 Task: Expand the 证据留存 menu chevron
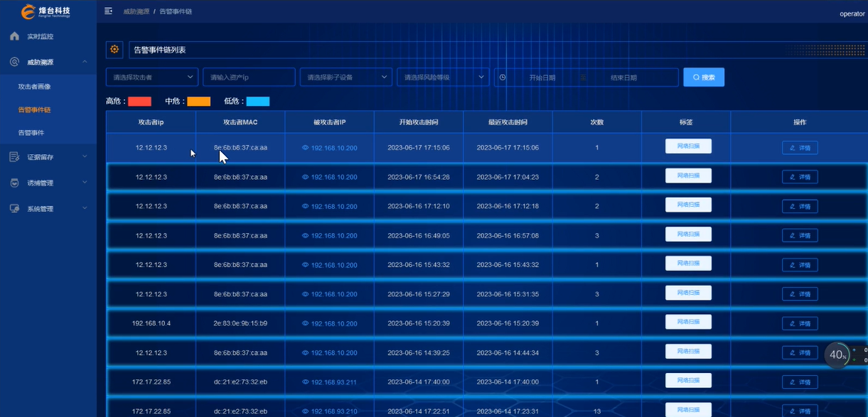point(85,157)
